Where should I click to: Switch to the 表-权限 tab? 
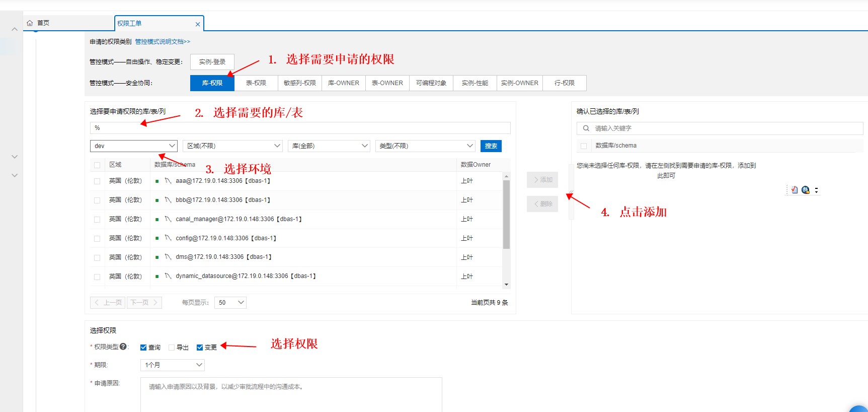256,83
